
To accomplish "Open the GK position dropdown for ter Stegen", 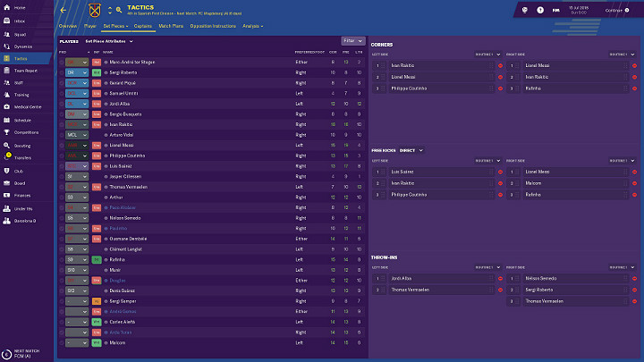I will coord(77,63).
